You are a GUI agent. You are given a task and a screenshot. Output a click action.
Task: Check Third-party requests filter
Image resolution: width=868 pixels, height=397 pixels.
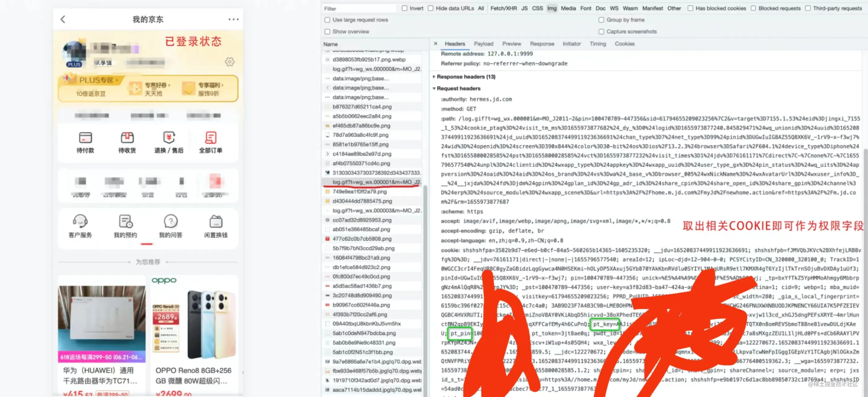point(808,8)
